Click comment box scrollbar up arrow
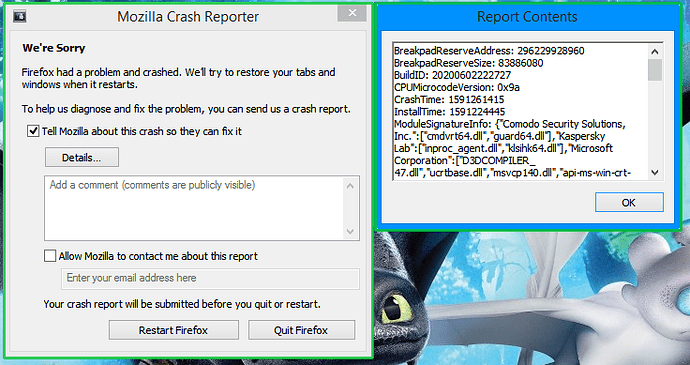Screen dimensions: 690x365 [350, 186]
